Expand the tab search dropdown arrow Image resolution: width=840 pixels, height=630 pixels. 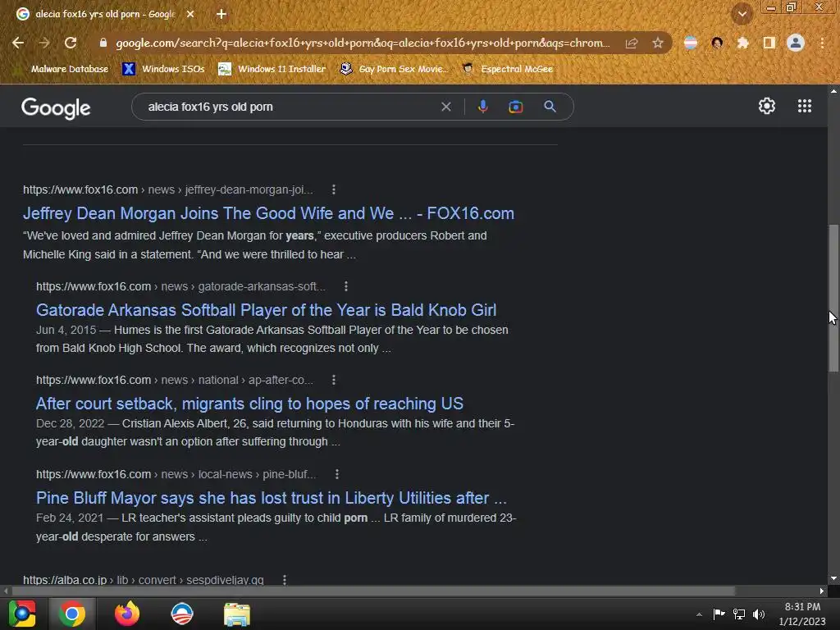tap(742, 14)
